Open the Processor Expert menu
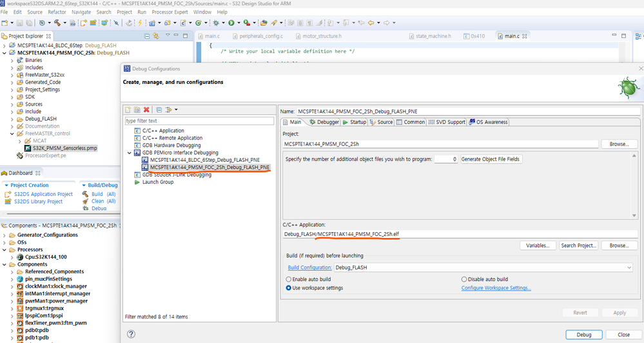Image resolution: width=644 pixels, height=343 pixels. pyautogui.click(x=170, y=12)
